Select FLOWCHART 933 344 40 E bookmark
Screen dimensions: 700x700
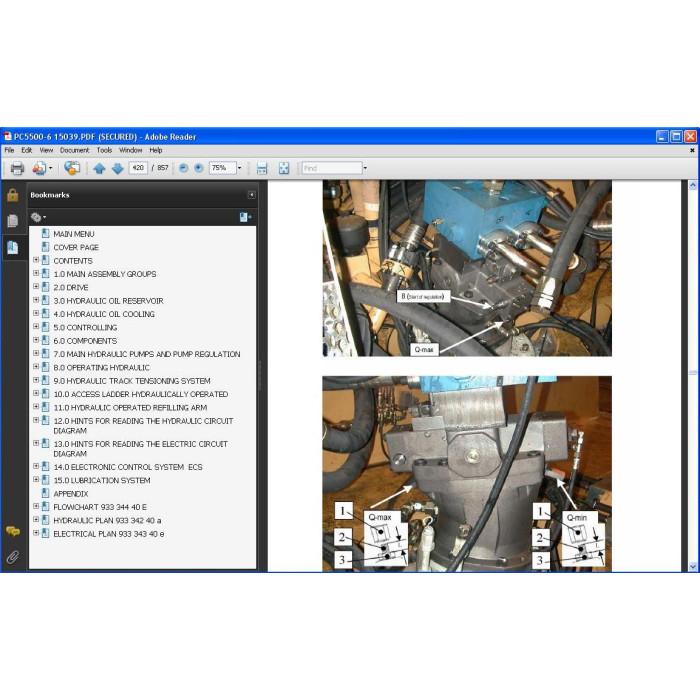pos(100,508)
